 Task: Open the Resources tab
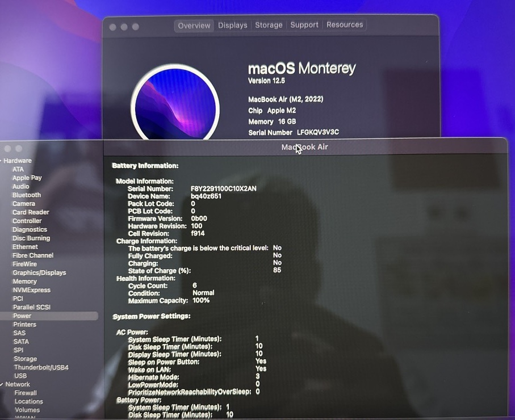(345, 24)
